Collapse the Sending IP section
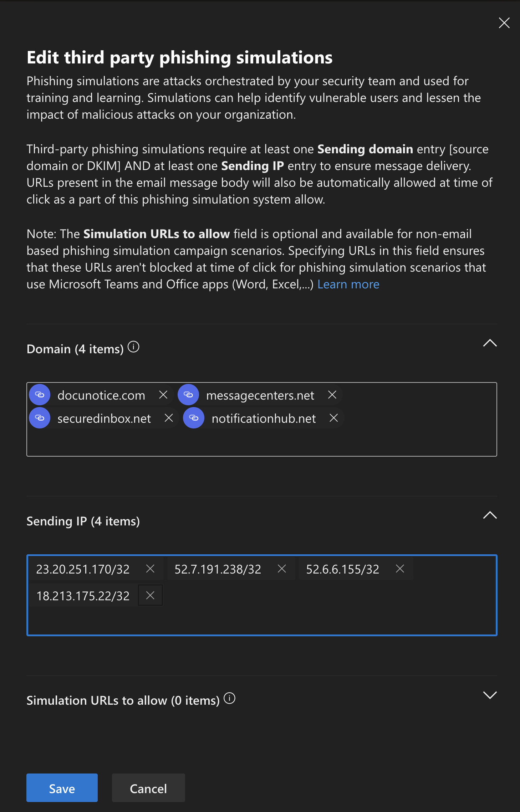The height and width of the screenshot is (812, 520). pos(490,515)
